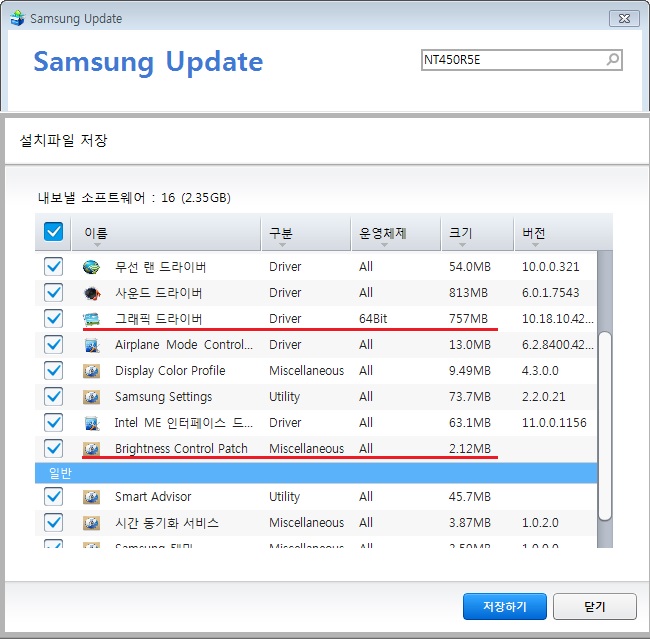Uncheck the Smart Advisor checkbox

[53, 497]
